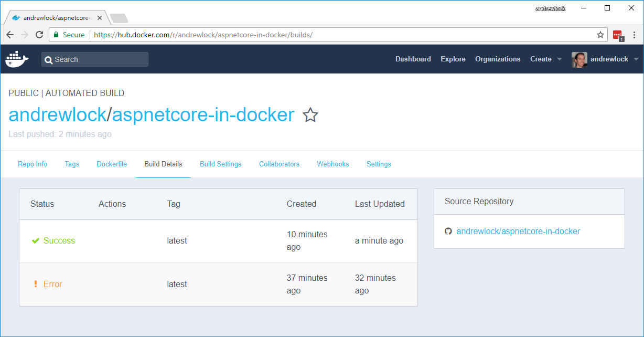Open the Organizations page
644x337 pixels.
pos(498,59)
